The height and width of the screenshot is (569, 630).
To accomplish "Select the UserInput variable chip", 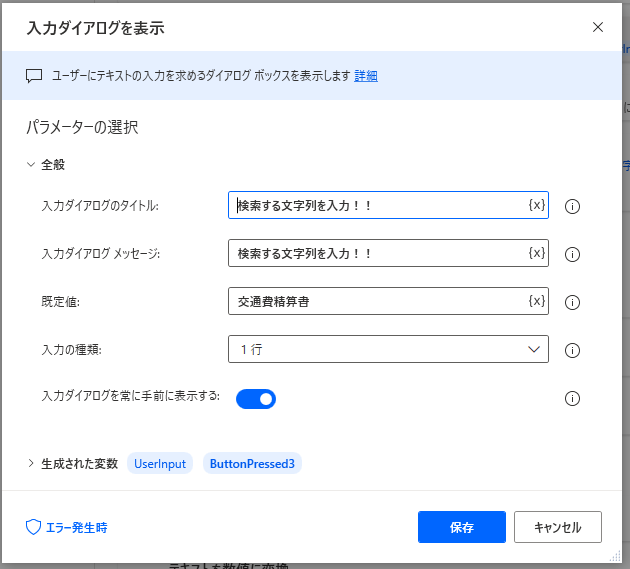I will point(160,464).
